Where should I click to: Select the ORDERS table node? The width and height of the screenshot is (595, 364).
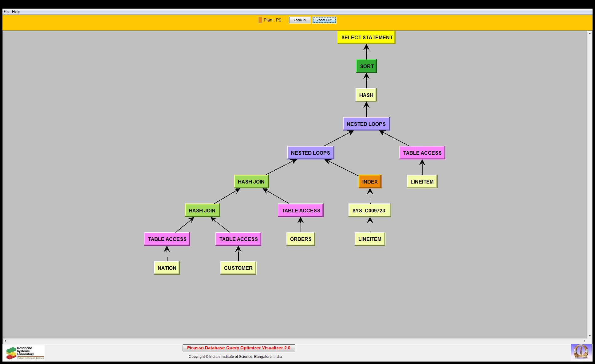[301, 239]
